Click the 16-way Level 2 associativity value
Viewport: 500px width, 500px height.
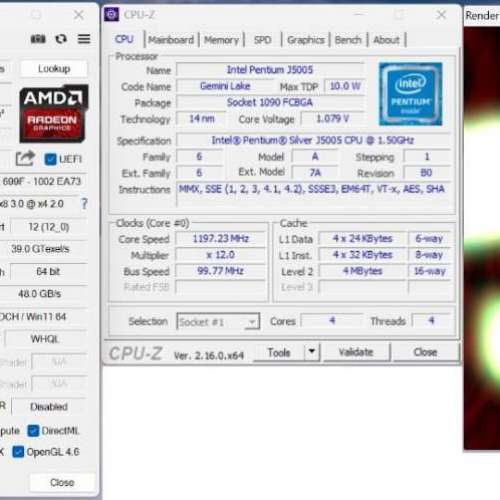pos(429,271)
